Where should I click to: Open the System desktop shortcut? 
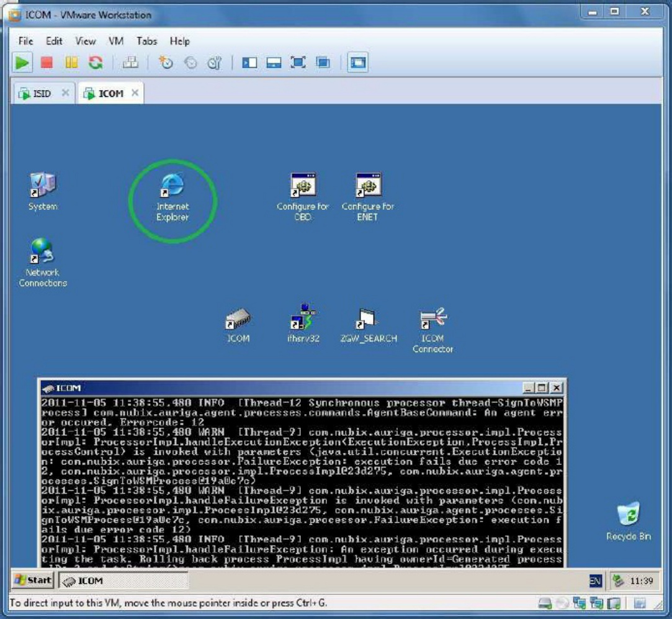(42, 191)
